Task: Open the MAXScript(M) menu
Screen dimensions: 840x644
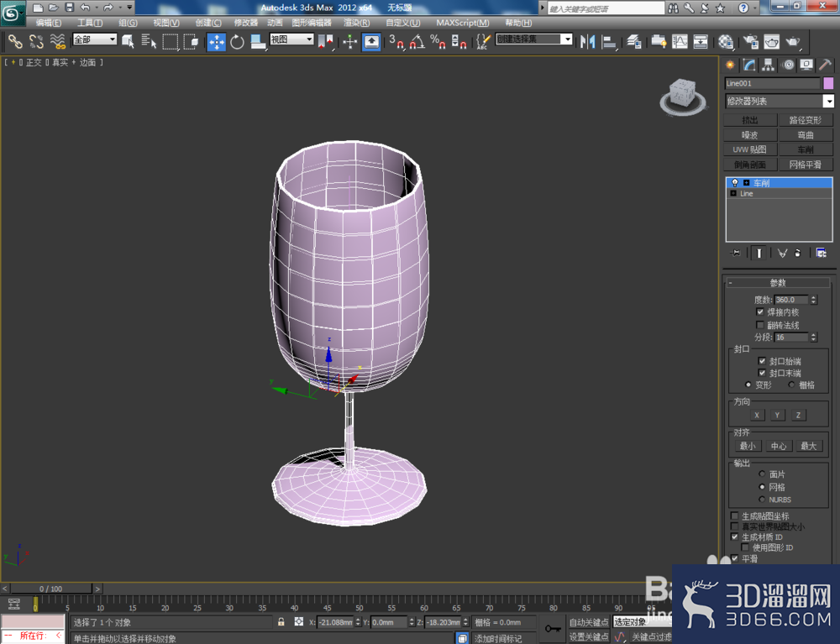Action: click(x=462, y=23)
